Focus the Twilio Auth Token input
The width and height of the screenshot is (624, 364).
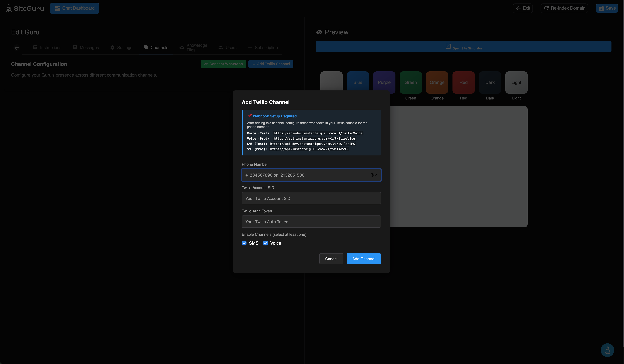point(311,222)
